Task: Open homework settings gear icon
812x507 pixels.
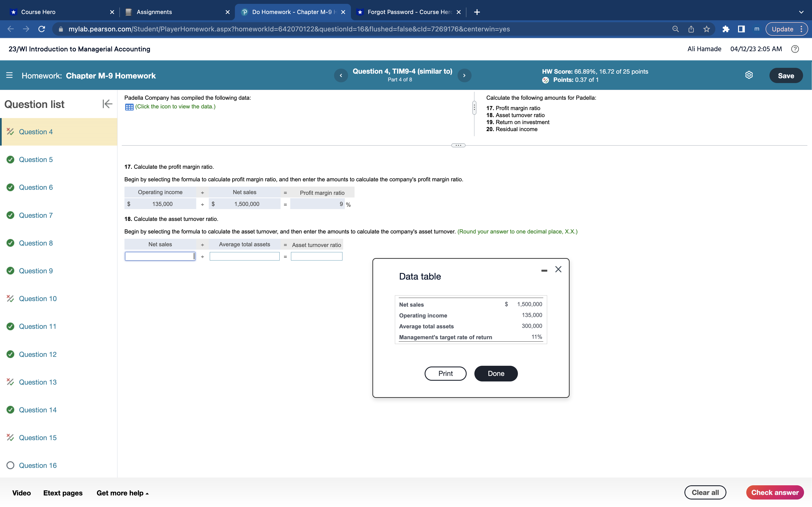Action: click(749, 75)
